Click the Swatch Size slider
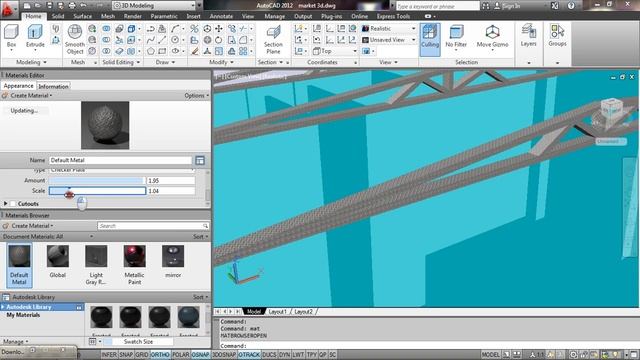This screenshot has height=360, width=640. [138, 342]
